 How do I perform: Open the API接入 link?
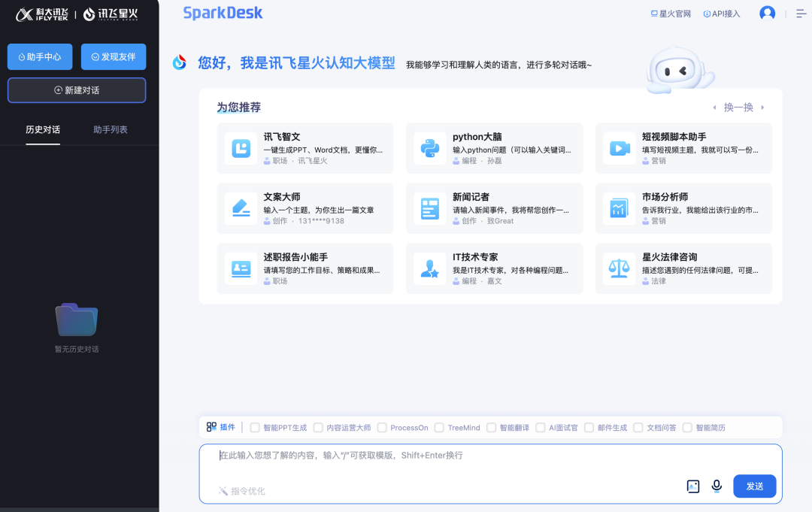coord(721,14)
